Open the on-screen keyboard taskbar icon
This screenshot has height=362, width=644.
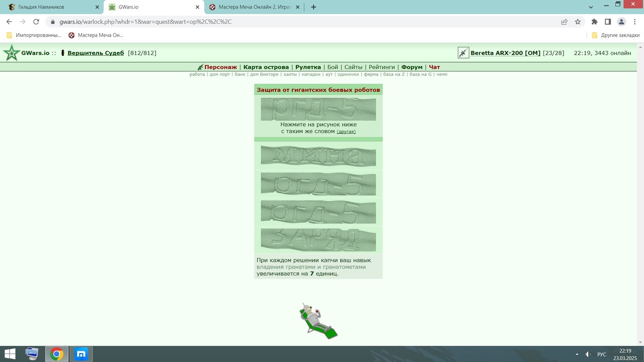32,354
